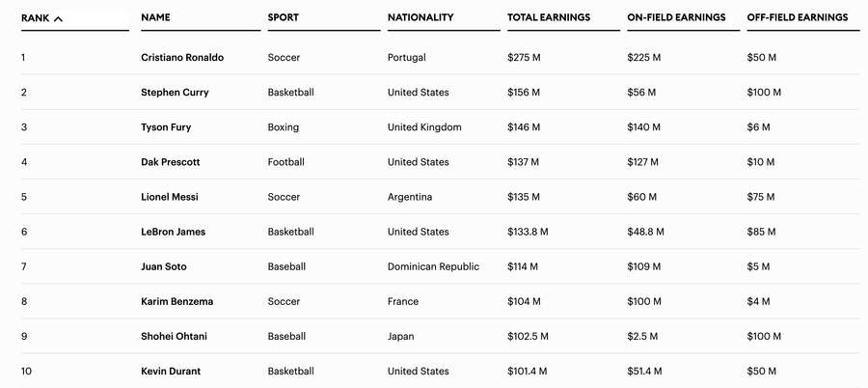Sort table by Name column
The image size is (868, 388).
pos(154,17)
